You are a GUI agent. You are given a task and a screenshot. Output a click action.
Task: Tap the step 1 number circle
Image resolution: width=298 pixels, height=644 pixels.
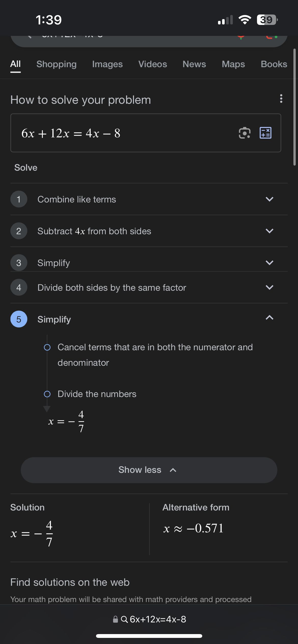pos(19,199)
